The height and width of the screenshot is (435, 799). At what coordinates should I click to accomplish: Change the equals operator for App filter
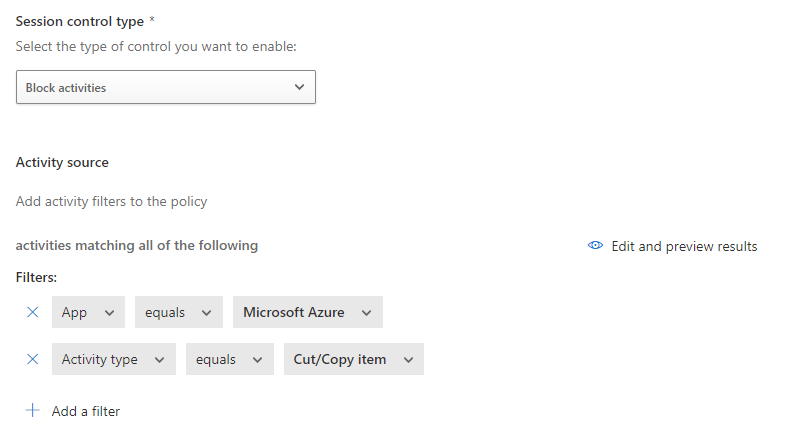pos(177,312)
